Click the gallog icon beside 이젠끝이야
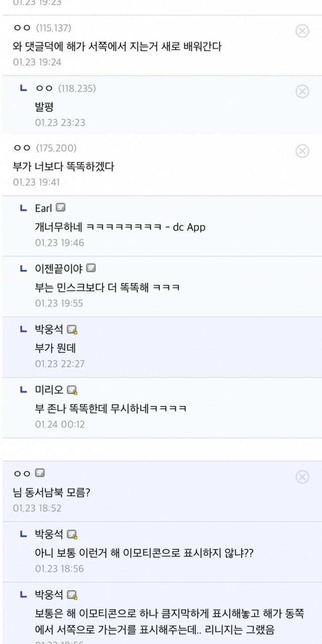The image size is (322, 644). pyautogui.click(x=91, y=268)
